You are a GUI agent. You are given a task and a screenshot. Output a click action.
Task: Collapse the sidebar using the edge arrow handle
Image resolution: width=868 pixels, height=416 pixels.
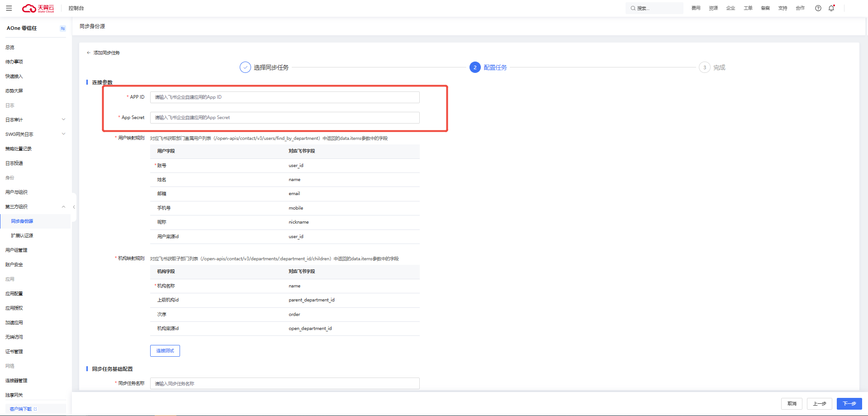click(x=74, y=207)
